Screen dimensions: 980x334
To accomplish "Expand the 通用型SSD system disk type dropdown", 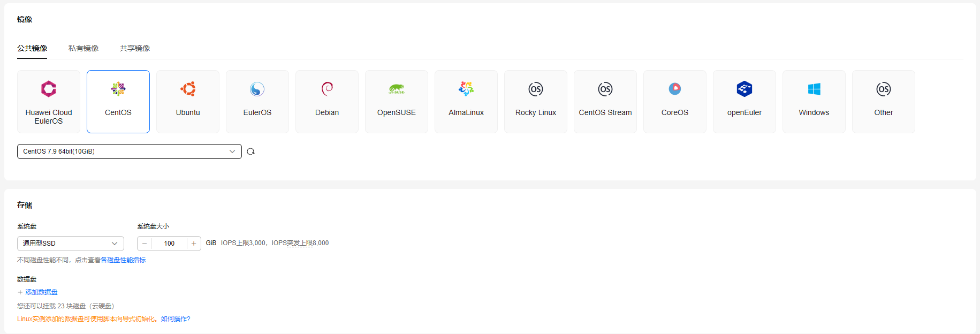I will (71, 244).
